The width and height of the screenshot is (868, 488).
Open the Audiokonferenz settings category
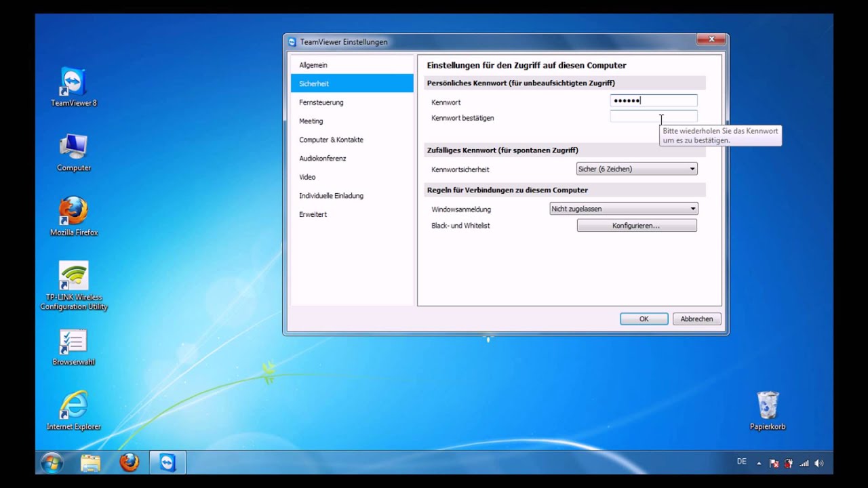coord(352,158)
